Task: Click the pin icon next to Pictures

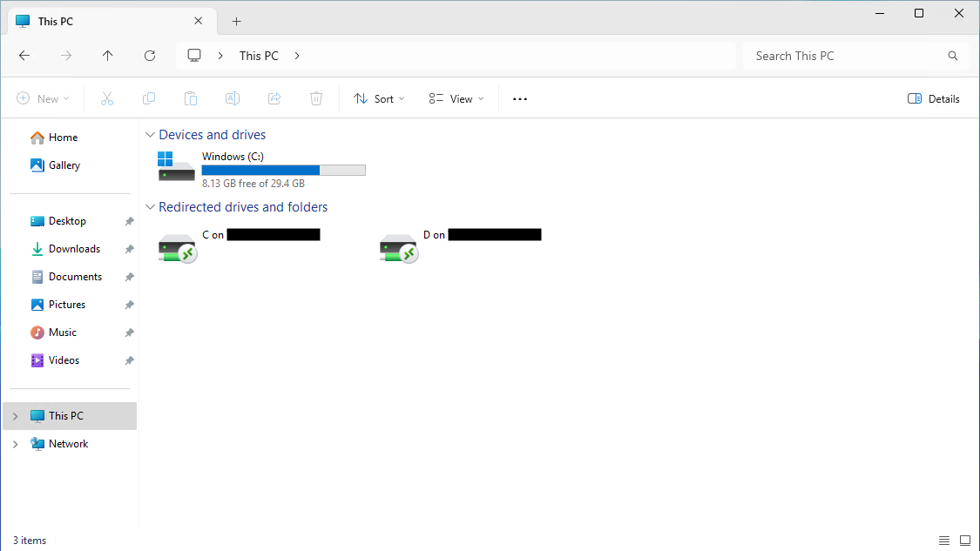Action: pyautogui.click(x=130, y=305)
